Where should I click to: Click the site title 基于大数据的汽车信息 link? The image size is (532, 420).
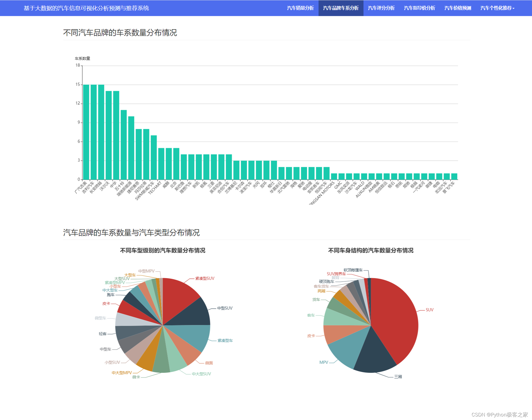pos(86,8)
